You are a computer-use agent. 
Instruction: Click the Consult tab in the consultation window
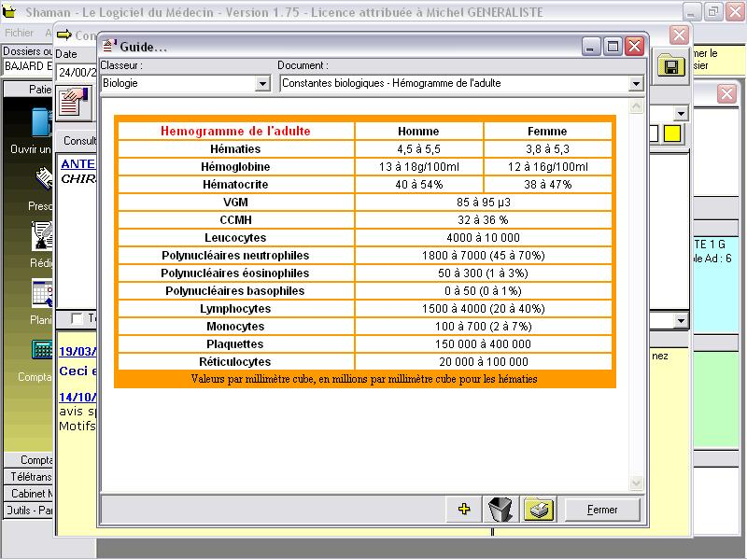click(x=78, y=141)
